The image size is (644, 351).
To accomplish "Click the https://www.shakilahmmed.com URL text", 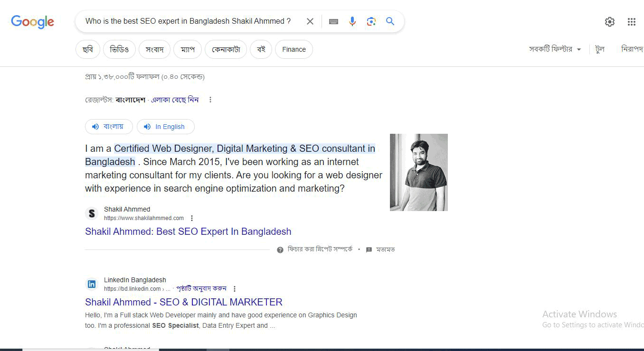I will (144, 218).
